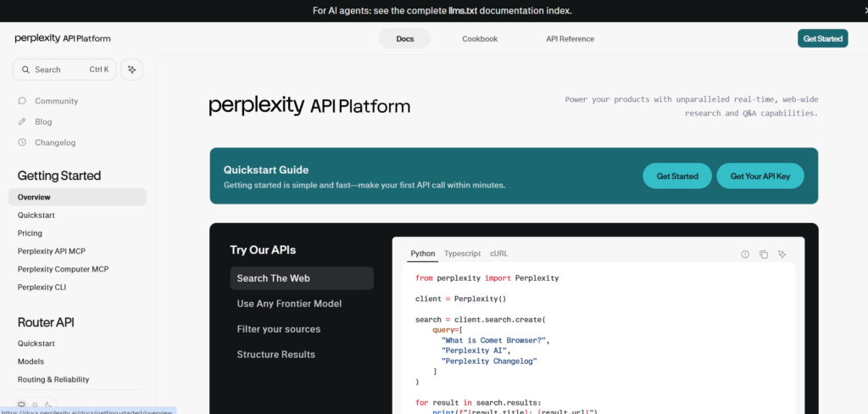Select the Filter your sources example
This screenshot has height=414, width=868.
click(302, 329)
